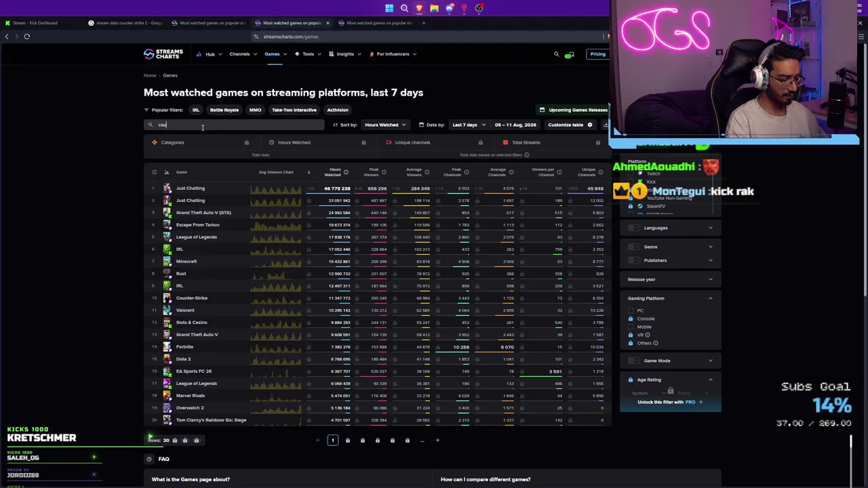This screenshot has width=868, height=488.
Task: Open the Hub navigation menu
Action: [210, 54]
